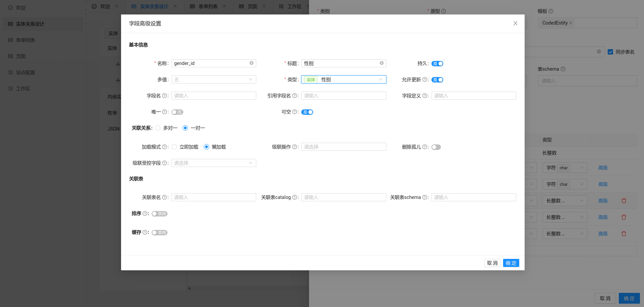
Task: Remove the CodedEntity template tag
Action: (x=571, y=23)
